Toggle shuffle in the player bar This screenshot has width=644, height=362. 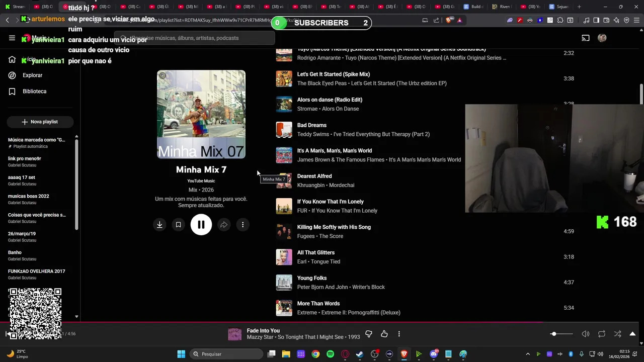click(x=618, y=334)
